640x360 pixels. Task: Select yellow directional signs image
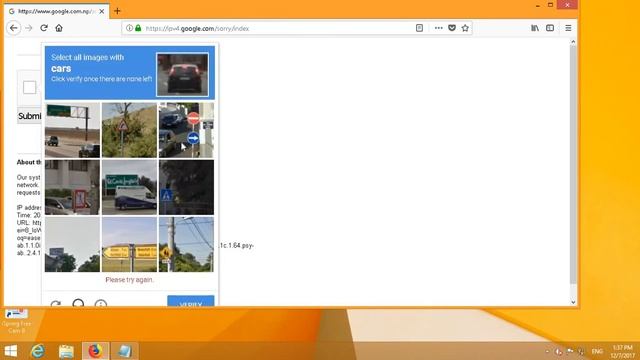point(129,244)
